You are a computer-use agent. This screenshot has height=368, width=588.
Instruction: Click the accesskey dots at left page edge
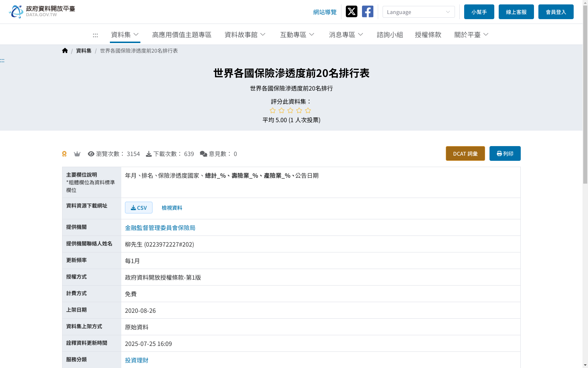2,60
